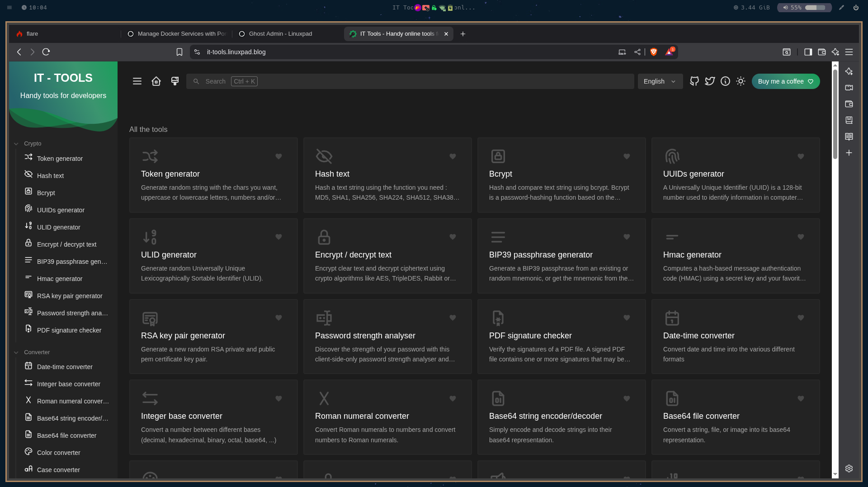Open Bcrypt in the sidebar
868x487 pixels.
tap(46, 193)
